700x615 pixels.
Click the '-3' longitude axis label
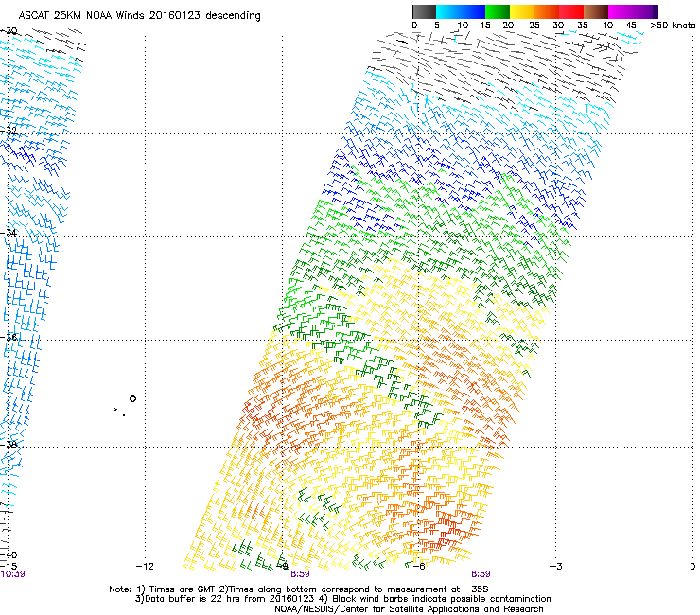(556, 567)
